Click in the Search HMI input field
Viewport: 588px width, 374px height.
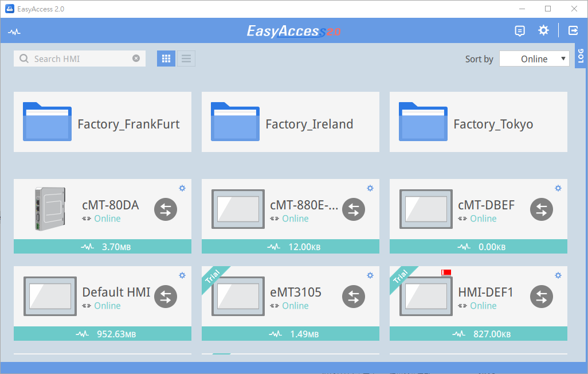pyautogui.click(x=80, y=59)
